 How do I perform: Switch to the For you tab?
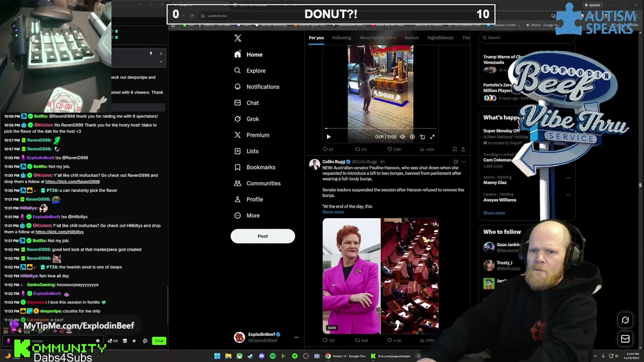[316, 38]
